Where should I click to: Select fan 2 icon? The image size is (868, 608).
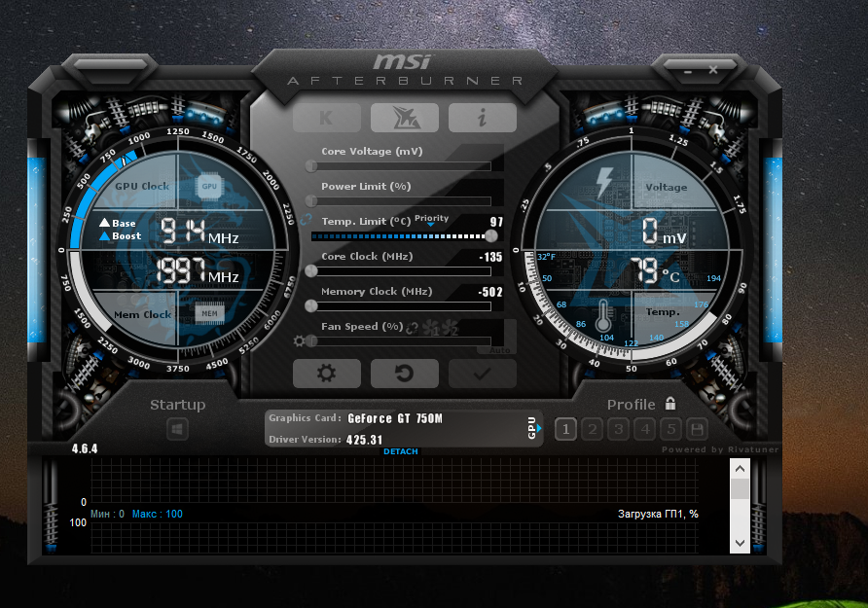coord(450,328)
